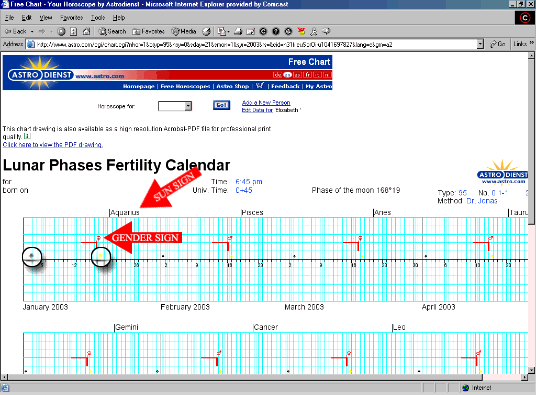536x395 pixels.
Task: Click the Go button by the address bar
Action: [x=498, y=44]
